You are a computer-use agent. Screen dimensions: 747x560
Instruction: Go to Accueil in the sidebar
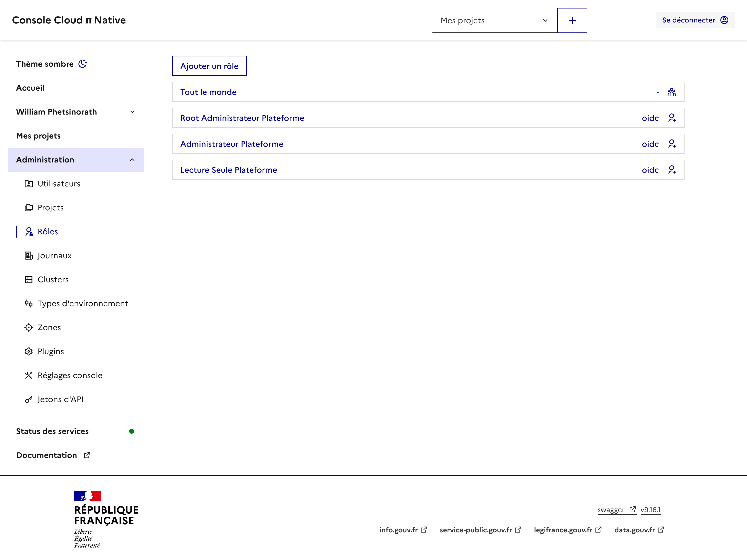click(30, 88)
